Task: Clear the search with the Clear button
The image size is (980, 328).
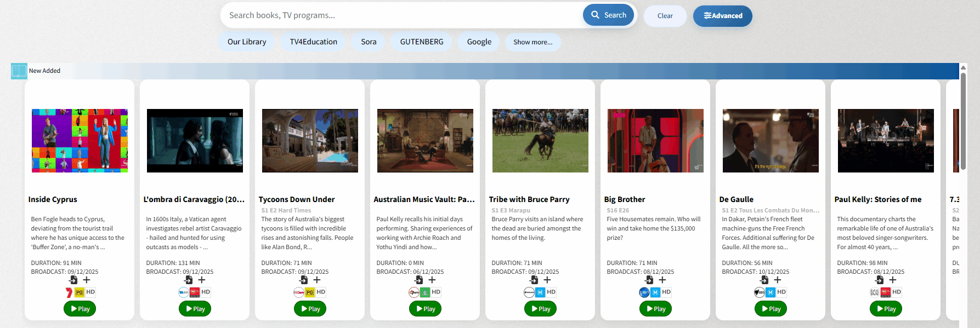Action: 665,16
